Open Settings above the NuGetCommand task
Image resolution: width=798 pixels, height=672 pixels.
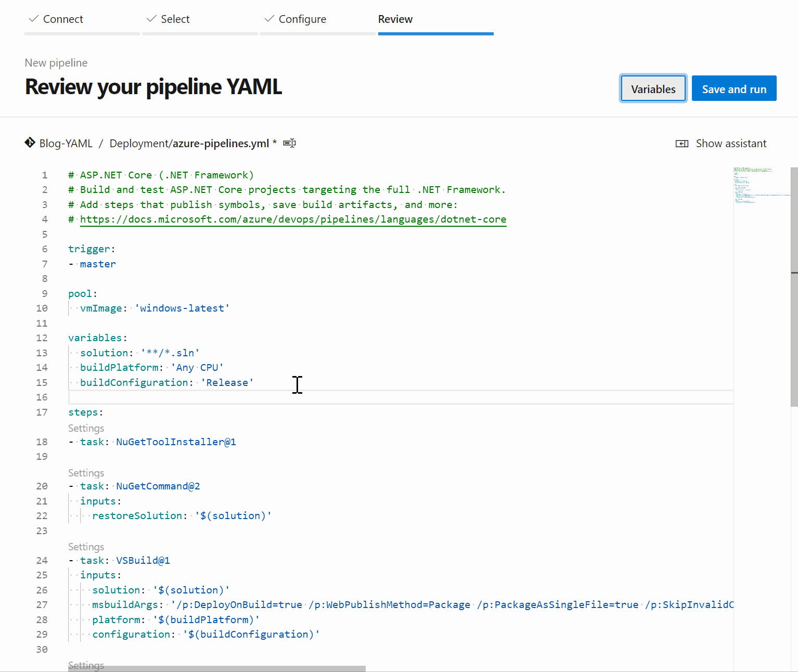pyautogui.click(x=86, y=473)
